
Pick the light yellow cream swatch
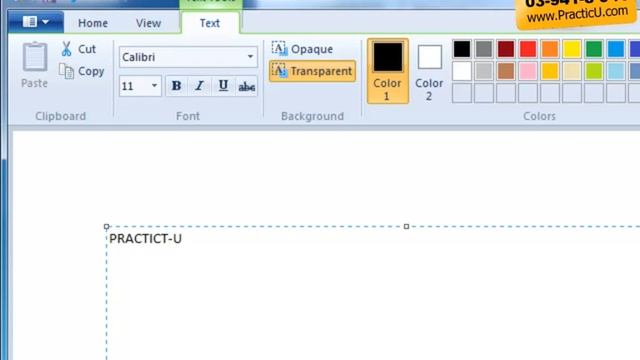tap(572, 71)
